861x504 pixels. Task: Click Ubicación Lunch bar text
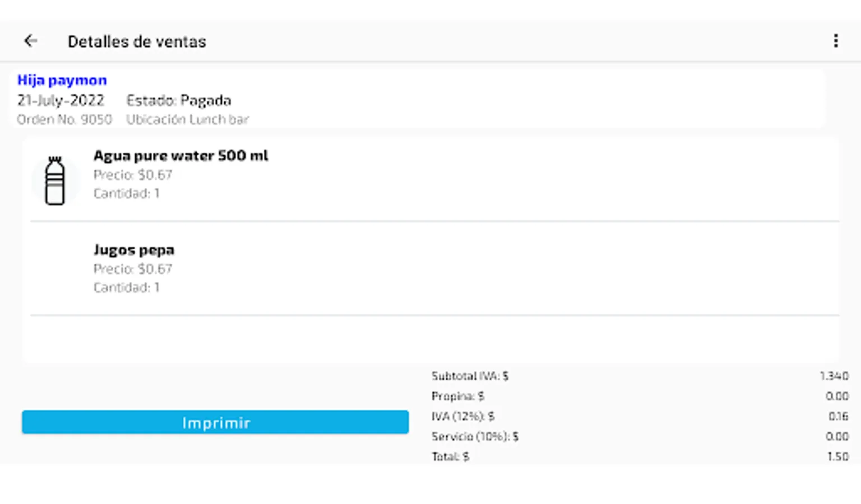(x=187, y=119)
